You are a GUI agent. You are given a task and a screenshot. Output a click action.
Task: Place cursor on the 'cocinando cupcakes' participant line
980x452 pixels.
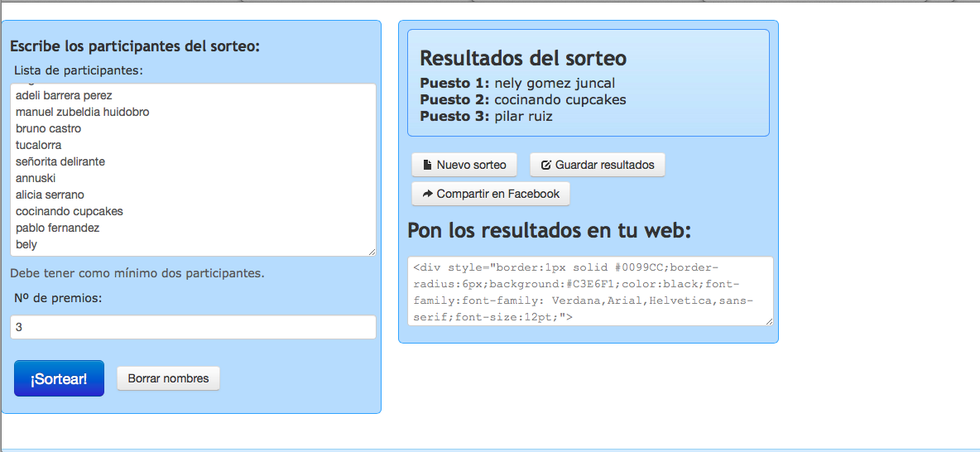pyautogui.click(x=70, y=211)
